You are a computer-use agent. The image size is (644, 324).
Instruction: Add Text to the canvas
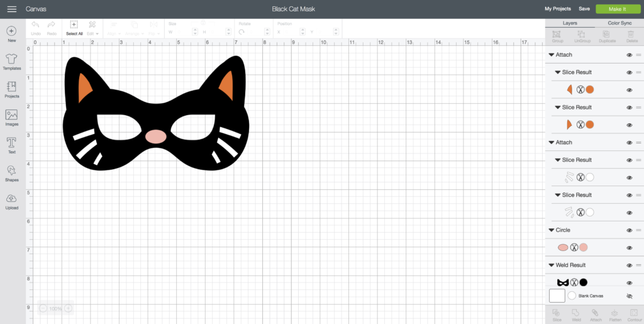[11, 145]
